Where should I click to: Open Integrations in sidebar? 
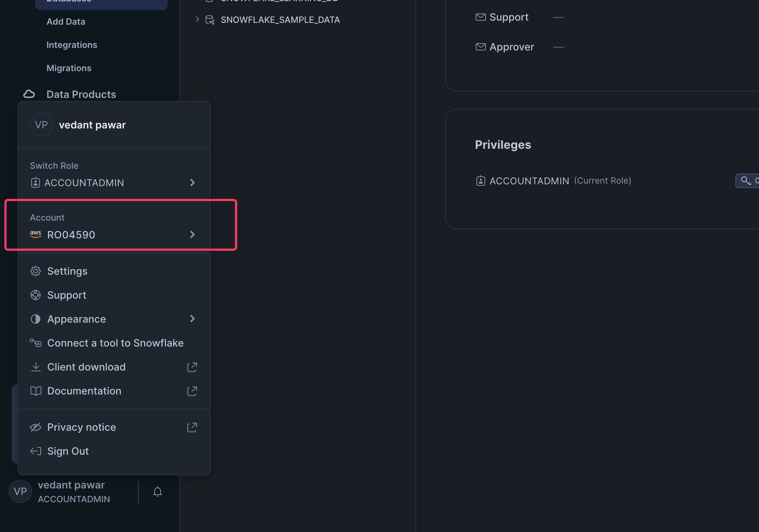(72, 45)
